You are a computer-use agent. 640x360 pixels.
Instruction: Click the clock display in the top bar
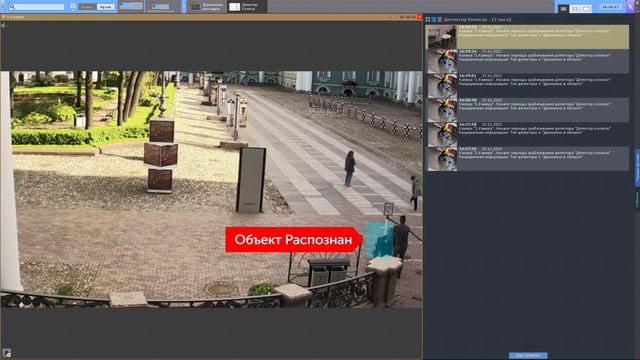[611, 7]
